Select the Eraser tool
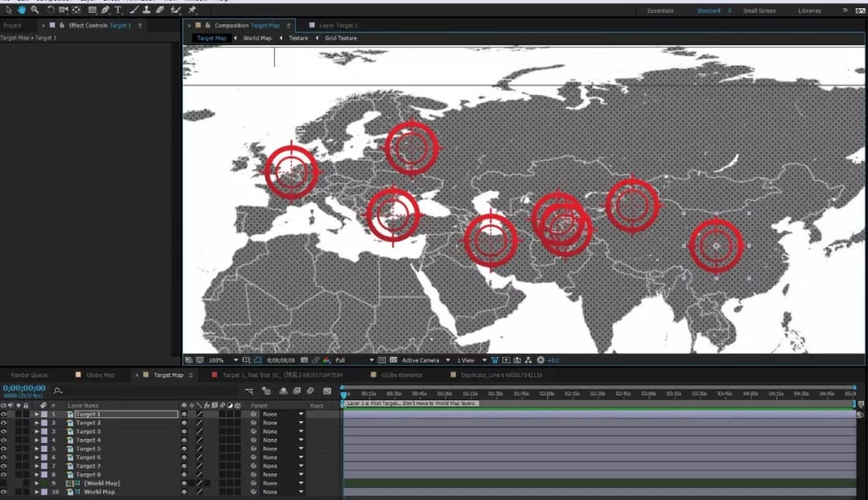Screen dimensions: 868x500 159,10
